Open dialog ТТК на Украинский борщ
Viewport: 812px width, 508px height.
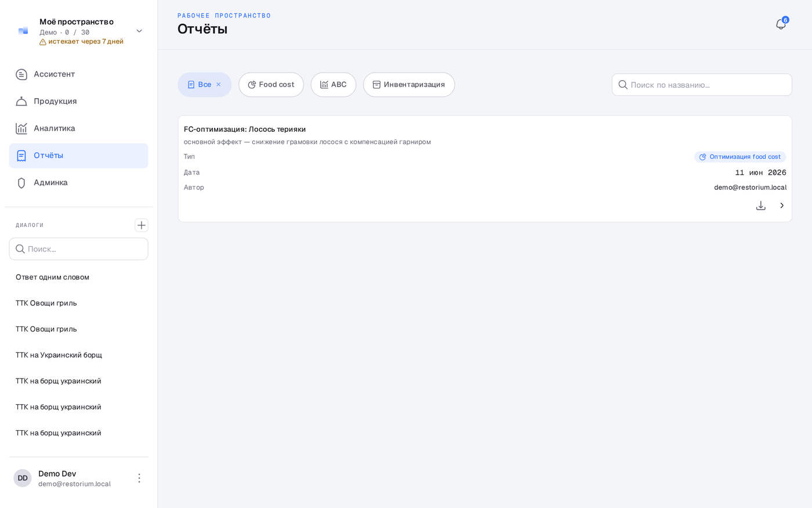59,355
